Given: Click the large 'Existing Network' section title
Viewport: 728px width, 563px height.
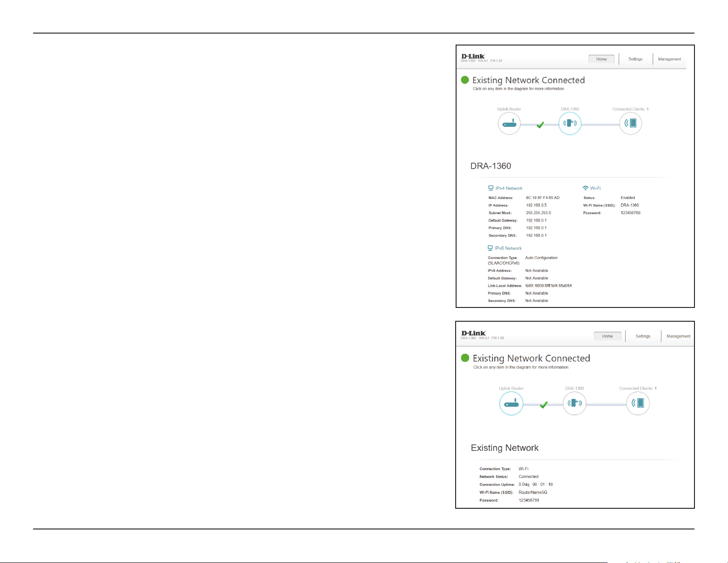Looking at the screenshot, I should click(x=505, y=448).
